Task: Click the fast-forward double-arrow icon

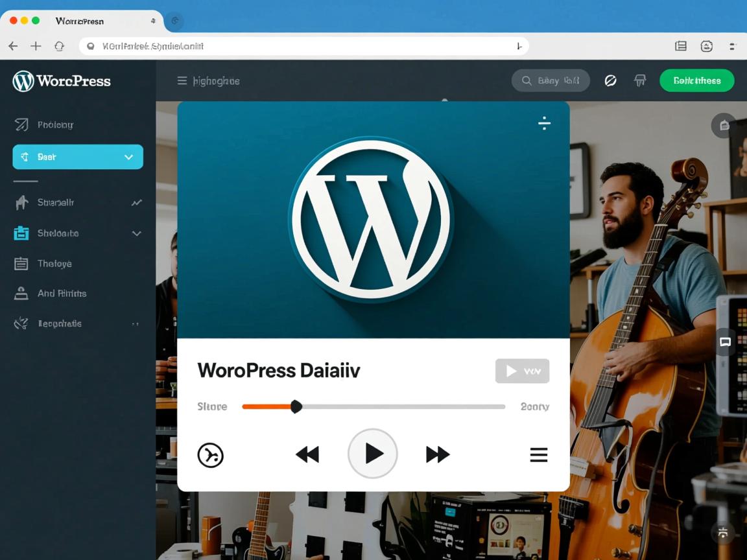Action: [x=438, y=454]
